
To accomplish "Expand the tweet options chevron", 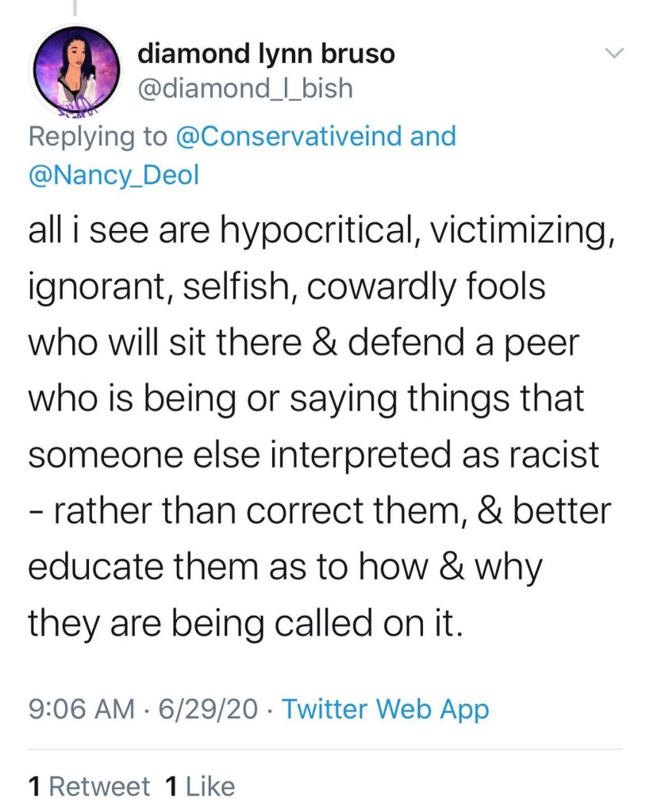I will click(615, 53).
